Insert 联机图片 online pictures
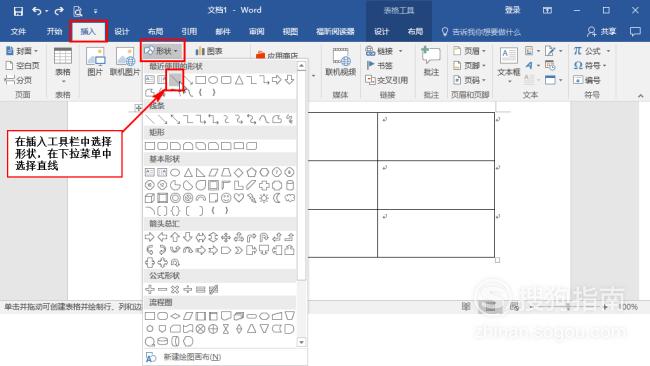 click(x=125, y=61)
